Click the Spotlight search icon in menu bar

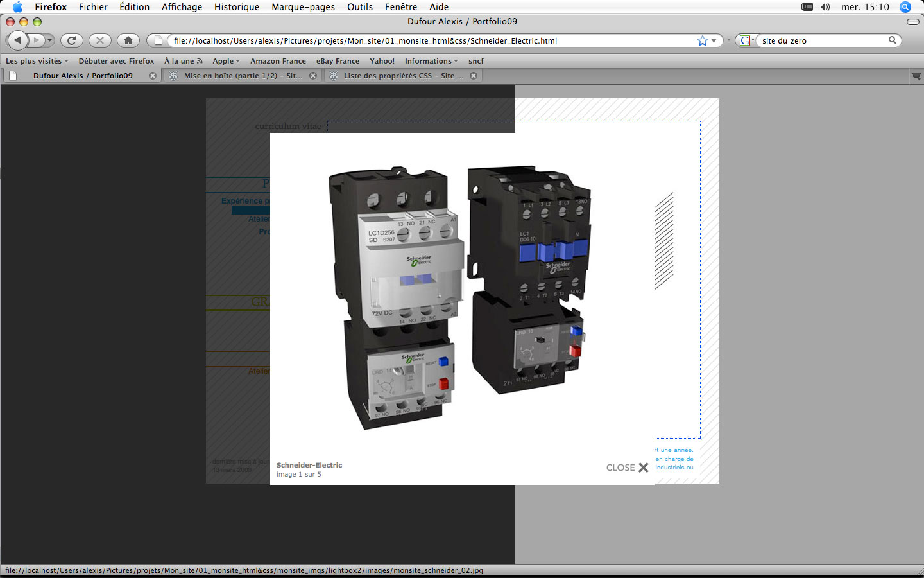(905, 7)
